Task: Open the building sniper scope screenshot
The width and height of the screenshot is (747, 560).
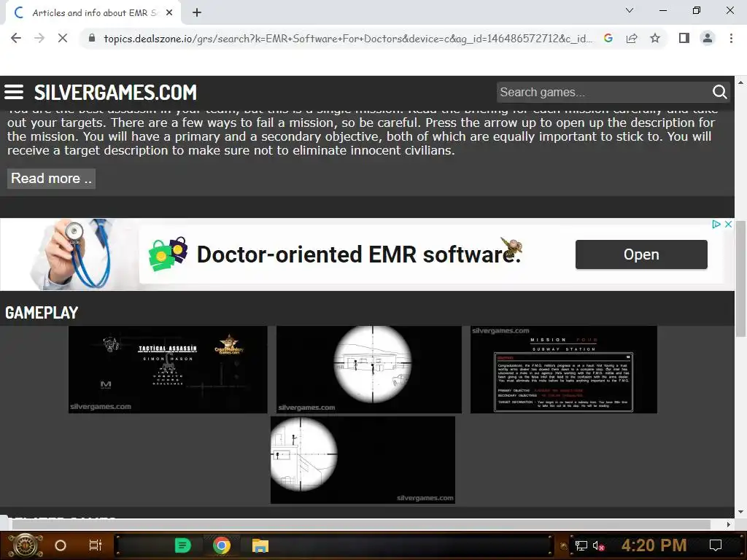Action: [x=368, y=370]
